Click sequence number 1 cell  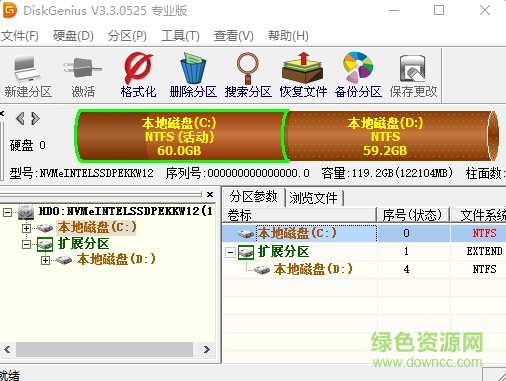coord(406,251)
